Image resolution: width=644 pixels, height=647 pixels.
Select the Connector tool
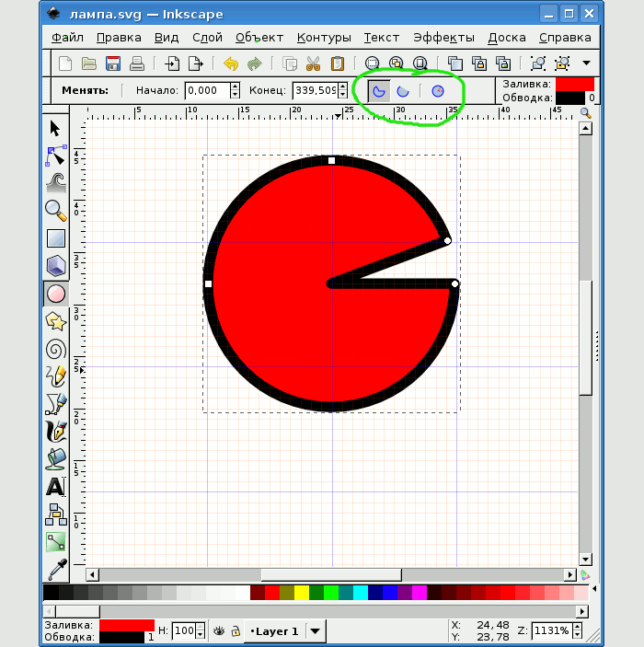(56, 514)
